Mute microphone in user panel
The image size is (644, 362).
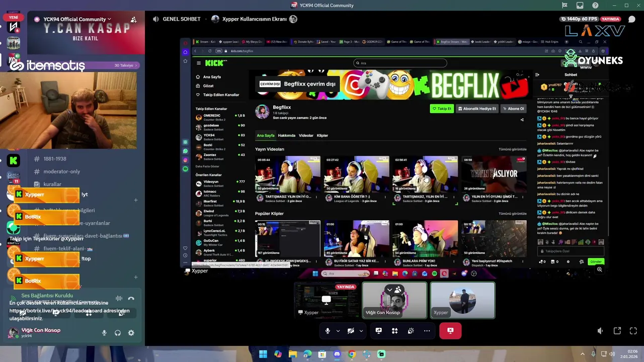[x=104, y=333]
